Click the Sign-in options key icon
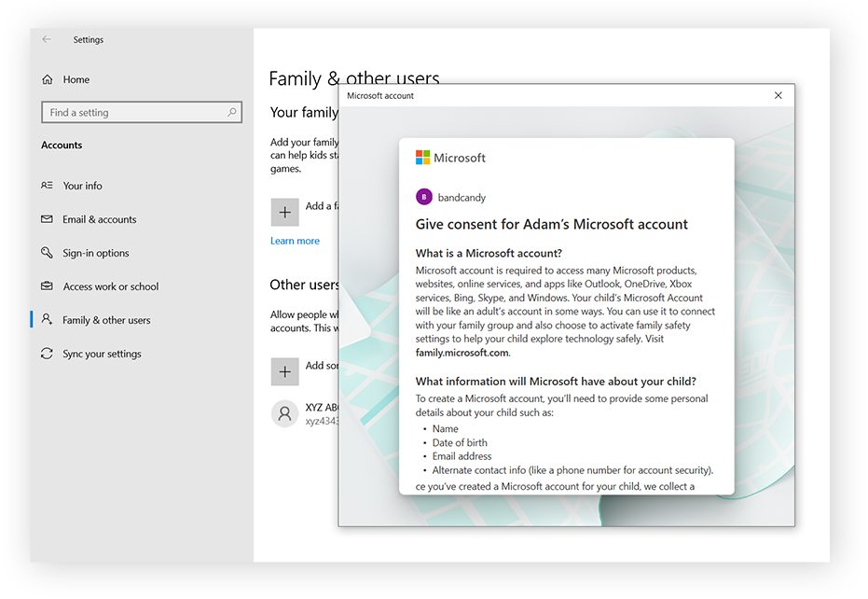Viewport: 868px width, 599px height. (x=47, y=253)
